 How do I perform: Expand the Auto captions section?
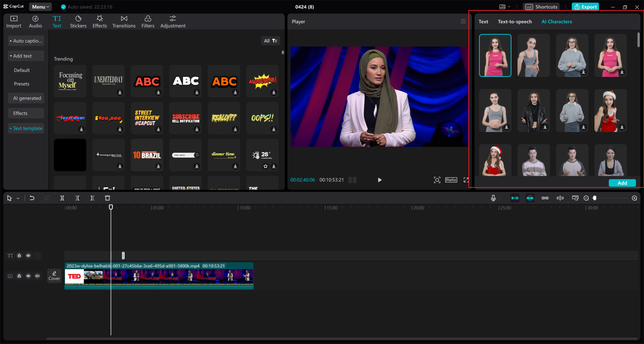(26, 41)
